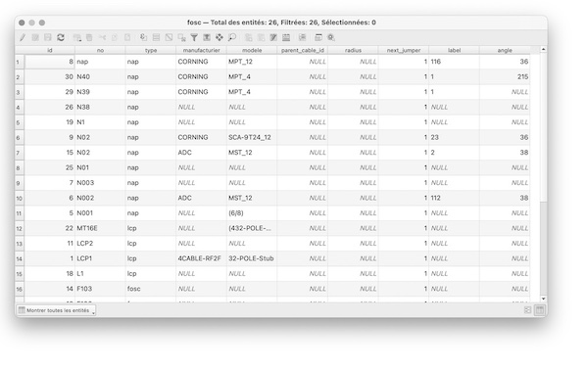Image resolution: width=588 pixels, height=370 pixels.
Task: Click the cut scissors icon
Action: click(102, 37)
